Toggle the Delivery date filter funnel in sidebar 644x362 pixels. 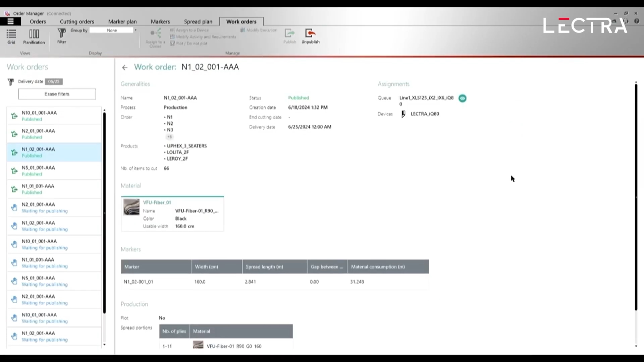(11, 82)
